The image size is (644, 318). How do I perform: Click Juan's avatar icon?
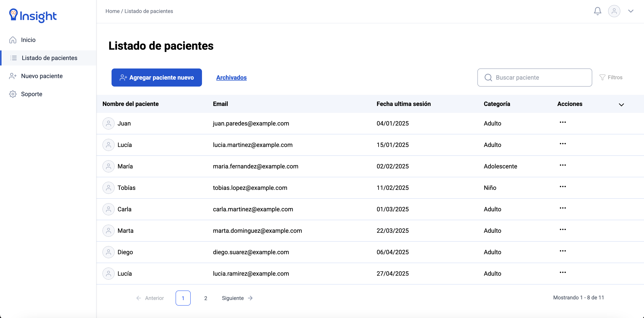tap(109, 124)
